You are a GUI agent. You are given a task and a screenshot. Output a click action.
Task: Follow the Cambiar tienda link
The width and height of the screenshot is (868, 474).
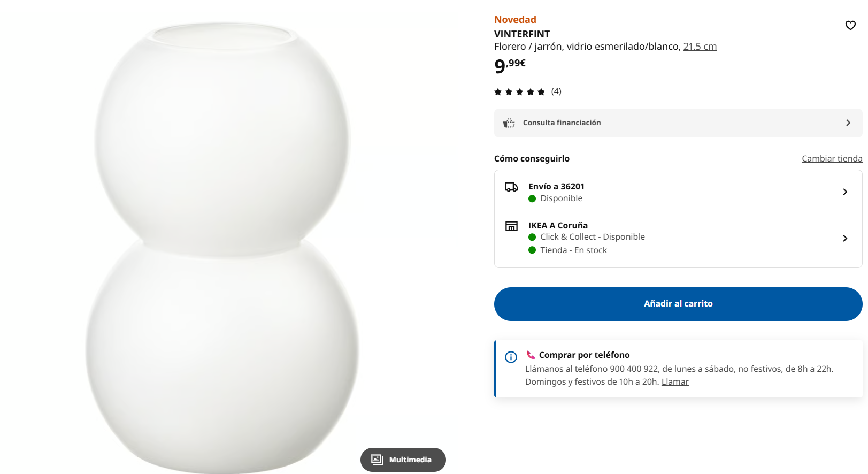click(832, 158)
